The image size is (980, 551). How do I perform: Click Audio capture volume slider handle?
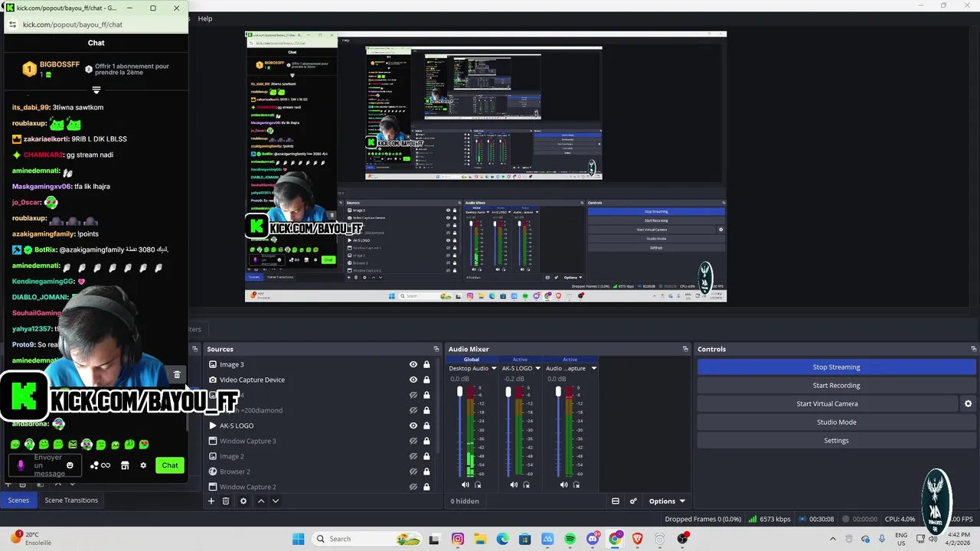(558, 392)
